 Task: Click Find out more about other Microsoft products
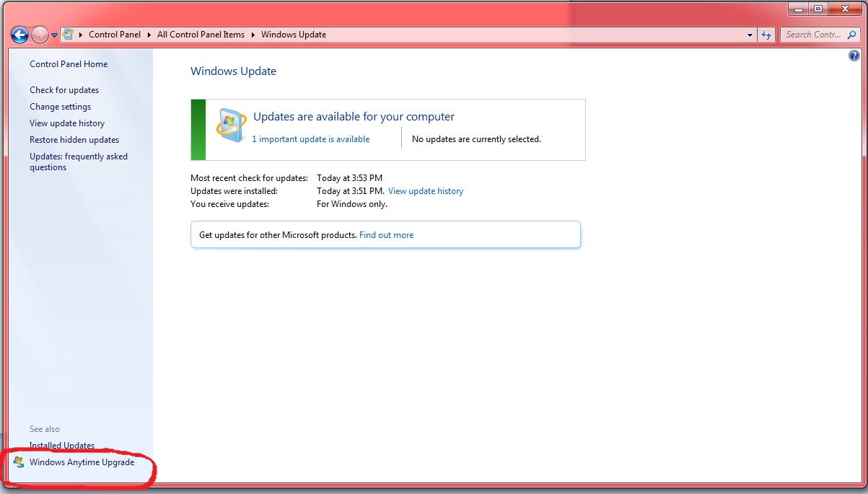387,235
